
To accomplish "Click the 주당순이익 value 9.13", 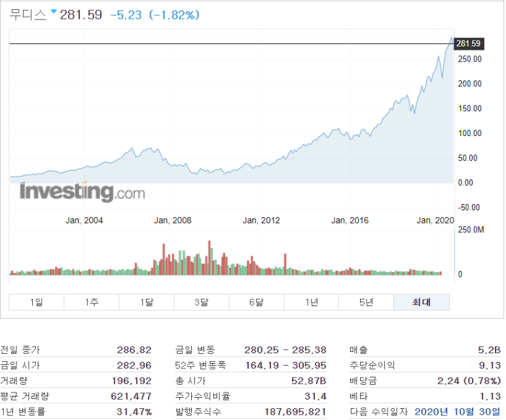I will 490,366.
